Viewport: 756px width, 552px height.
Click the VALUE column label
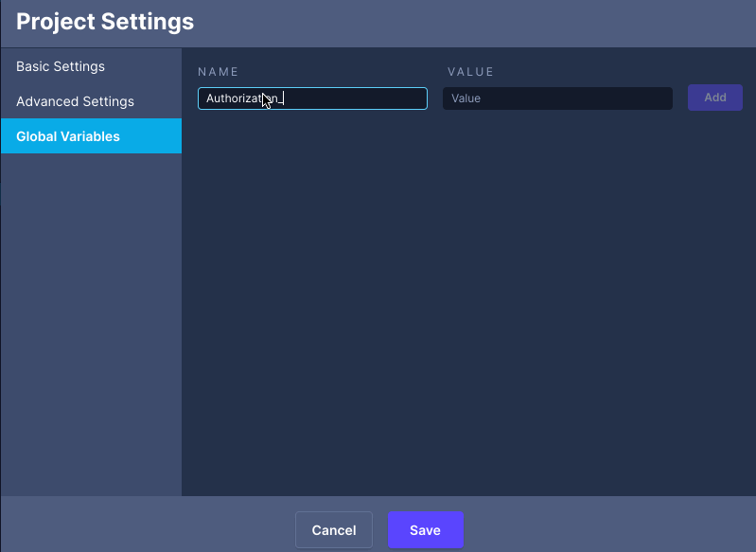point(470,72)
